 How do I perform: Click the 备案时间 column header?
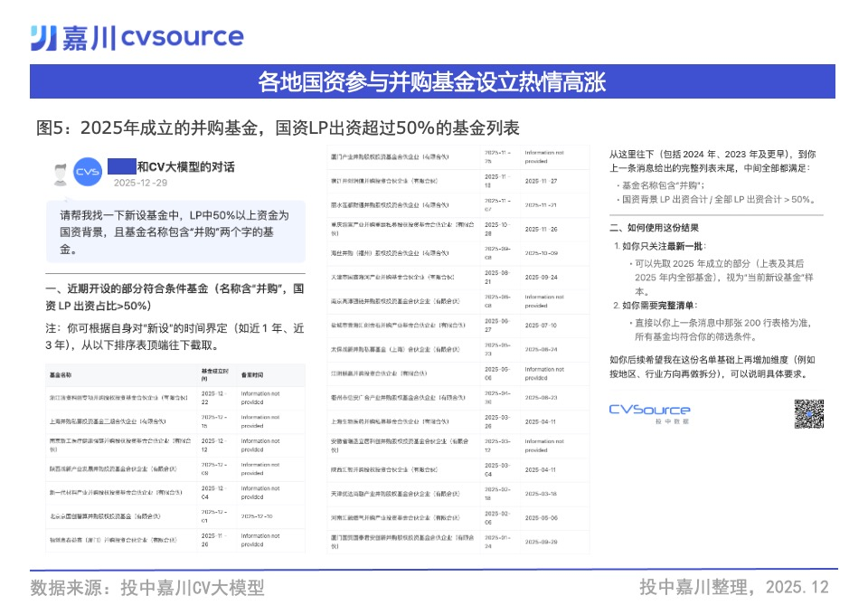coord(252,373)
